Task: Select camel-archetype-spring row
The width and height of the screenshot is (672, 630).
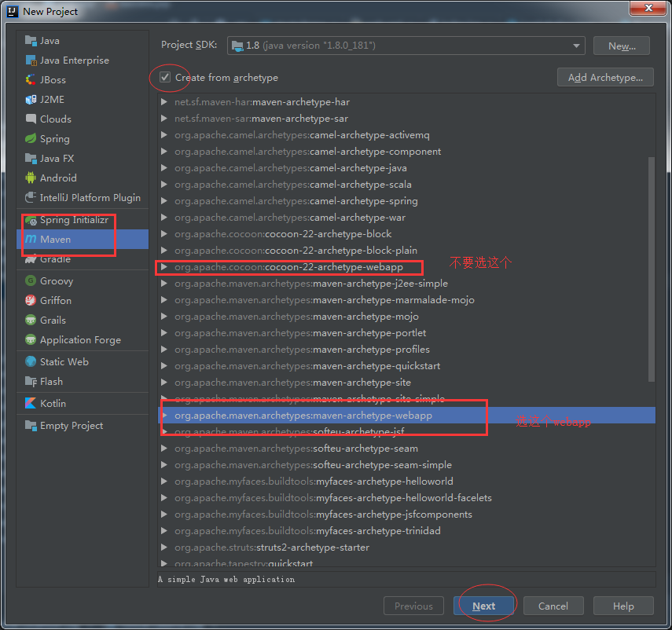Action: [406, 201]
